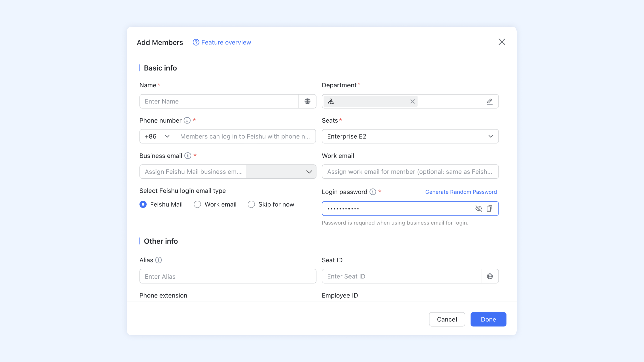The height and width of the screenshot is (362, 644).
Task: Click the Business email info icon
Action: pyautogui.click(x=188, y=156)
